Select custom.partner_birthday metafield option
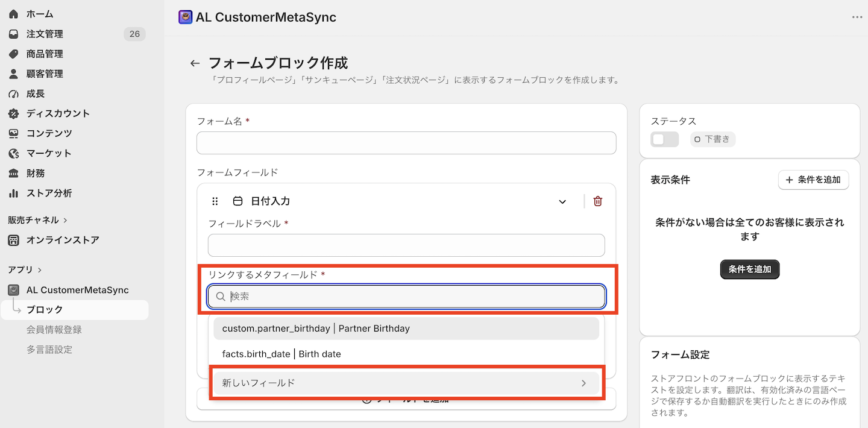 coord(406,329)
